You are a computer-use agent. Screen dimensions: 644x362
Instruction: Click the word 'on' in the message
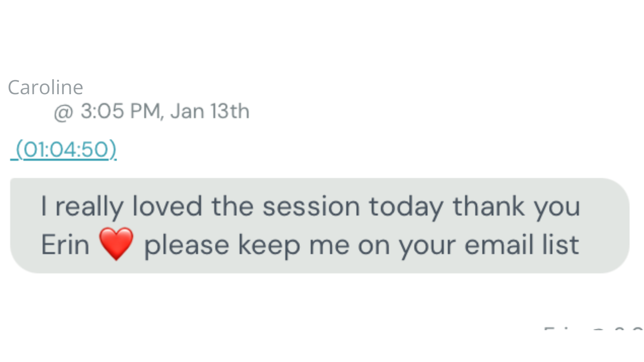point(374,245)
